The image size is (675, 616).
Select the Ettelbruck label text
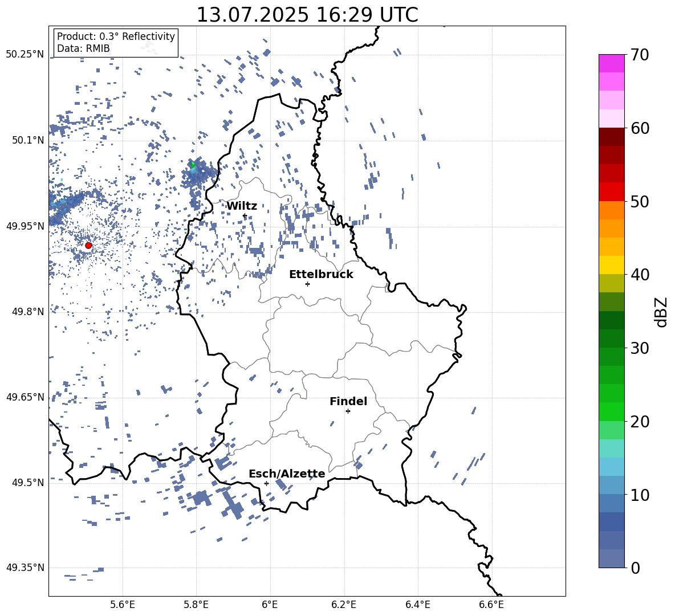point(321,275)
